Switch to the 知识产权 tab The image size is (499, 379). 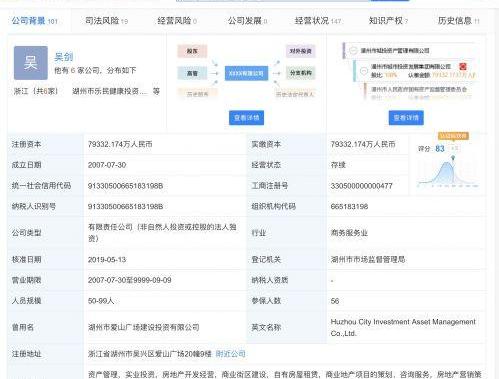388,21
